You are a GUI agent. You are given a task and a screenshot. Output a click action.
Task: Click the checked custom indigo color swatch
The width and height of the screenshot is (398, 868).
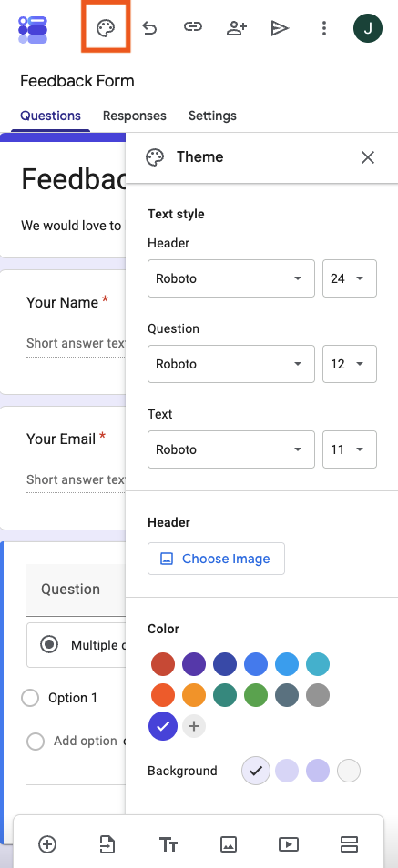point(163,726)
